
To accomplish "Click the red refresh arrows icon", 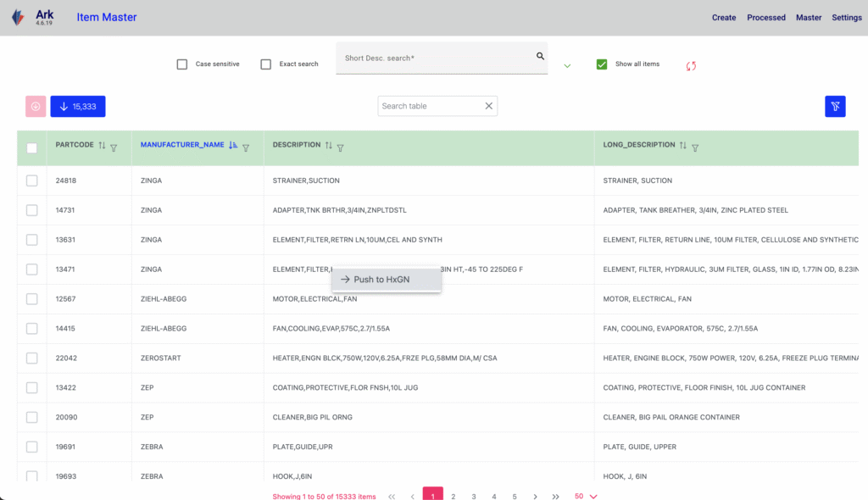I will click(691, 65).
